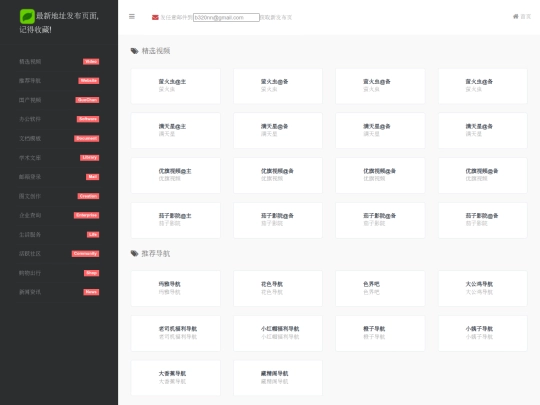
Task: Open 推荐导航 Website in the sidebar
Action: coord(59,81)
